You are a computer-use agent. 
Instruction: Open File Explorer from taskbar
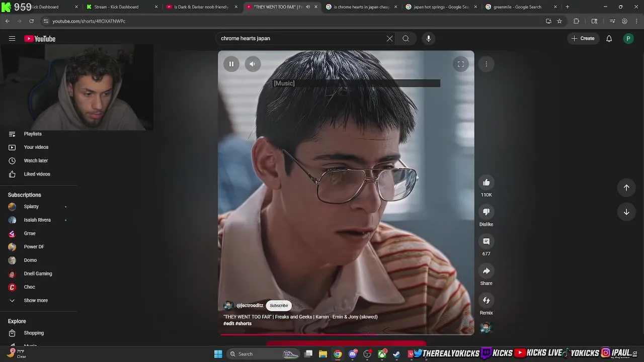click(323, 354)
